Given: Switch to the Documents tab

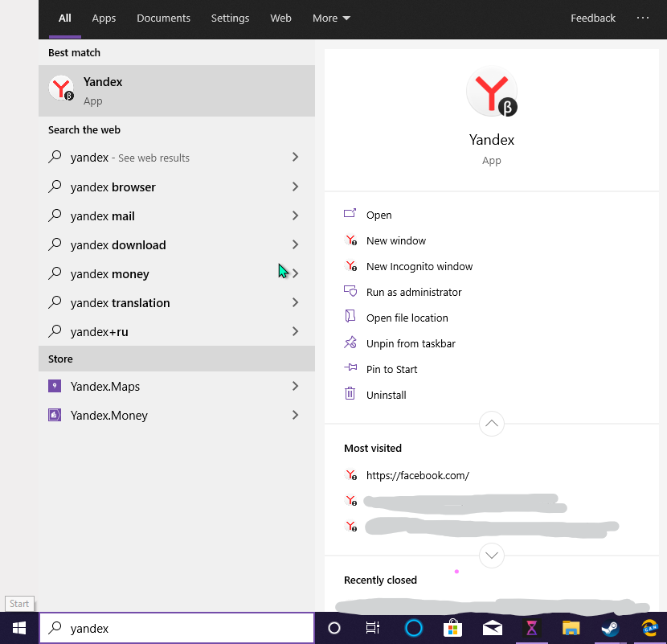Looking at the screenshot, I should tap(163, 18).
